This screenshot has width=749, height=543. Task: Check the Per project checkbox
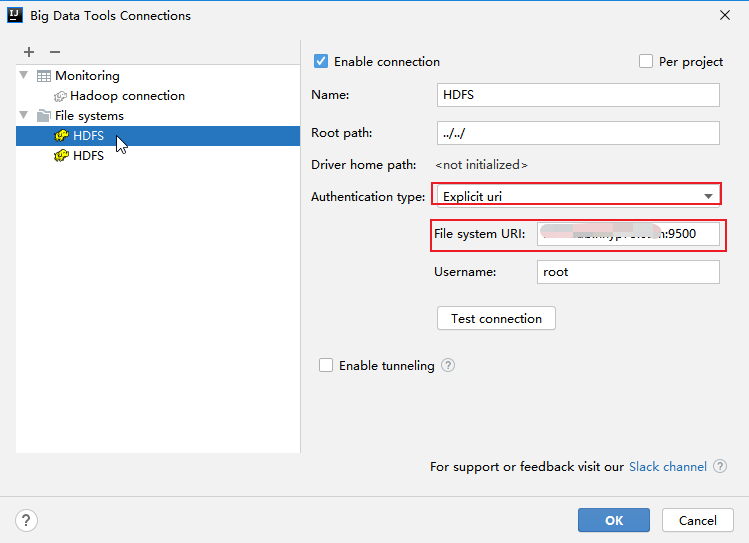[646, 62]
